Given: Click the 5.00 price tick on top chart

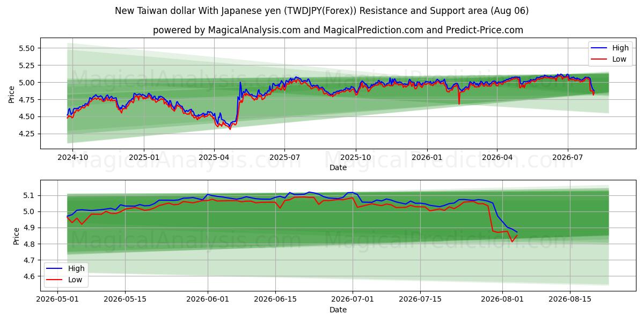Looking at the screenshot, I should coord(26,83).
